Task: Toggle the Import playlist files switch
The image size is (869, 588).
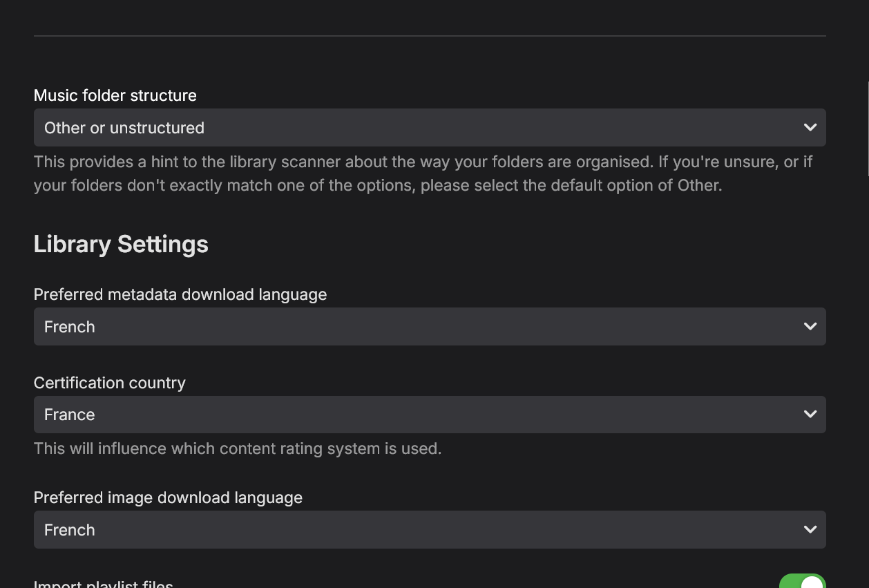Action: [803, 582]
